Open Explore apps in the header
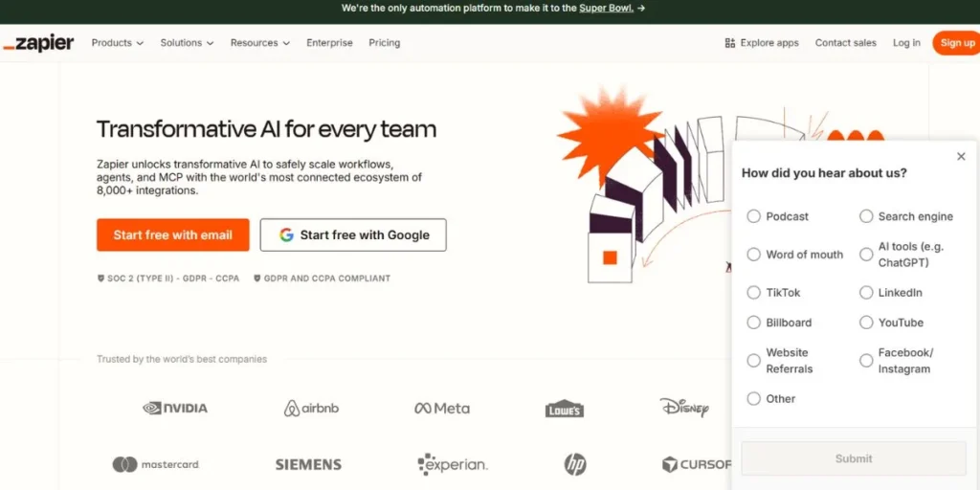 (762, 43)
